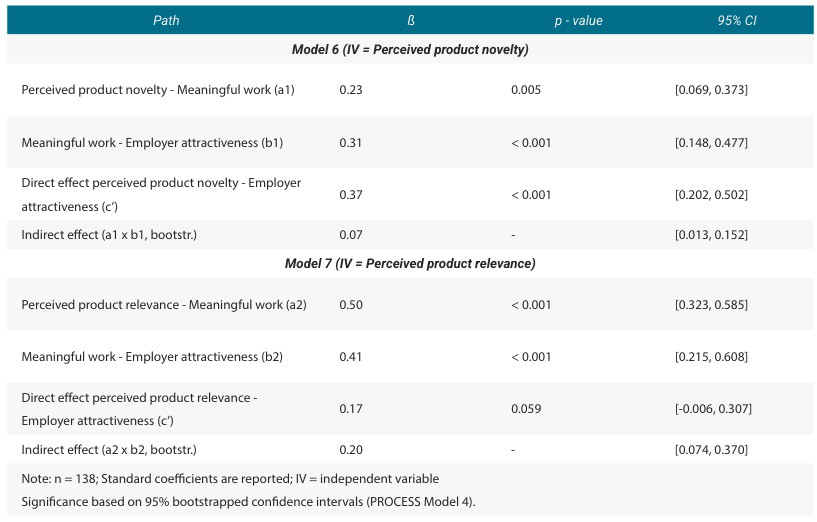Select the 0.50 beta coefficient cell

tap(350, 305)
